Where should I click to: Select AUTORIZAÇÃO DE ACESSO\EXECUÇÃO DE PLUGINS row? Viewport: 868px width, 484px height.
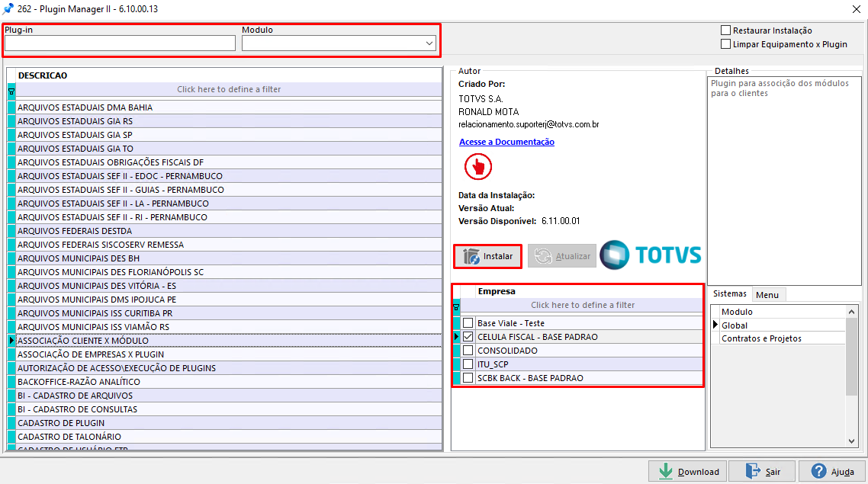click(x=229, y=368)
